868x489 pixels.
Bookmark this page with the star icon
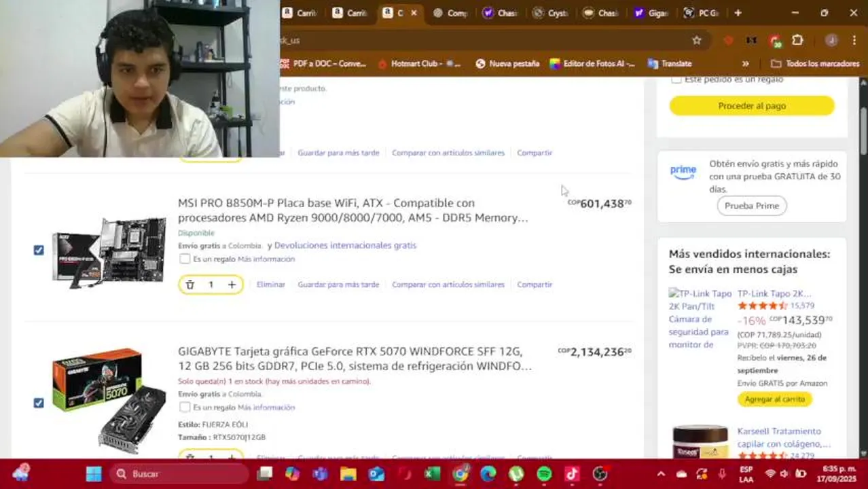[x=697, y=40]
